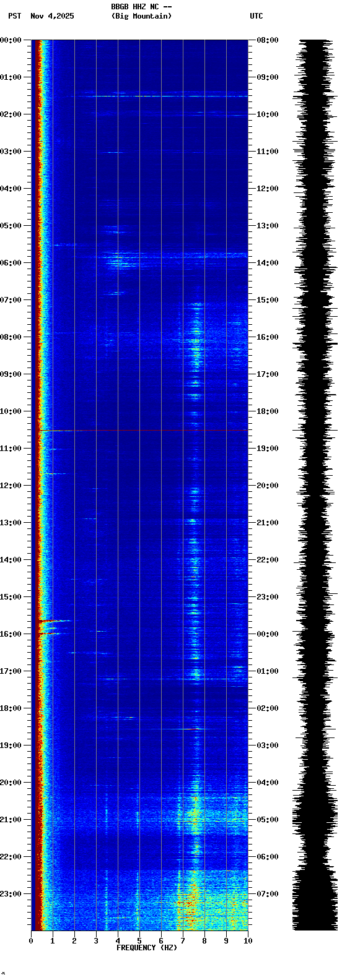Viewport: 342px width, 980px height.
Task: Click the UTC '16:00' time label
Action: tap(268, 337)
